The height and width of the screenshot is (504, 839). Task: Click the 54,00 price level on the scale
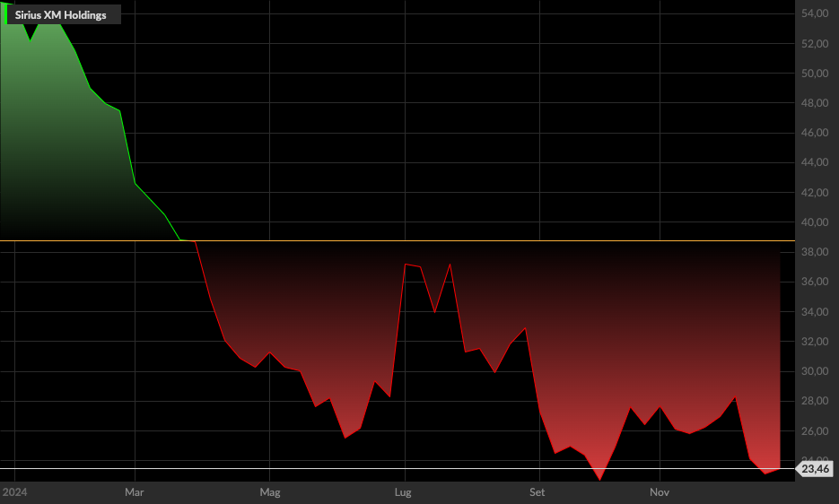pos(815,13)
